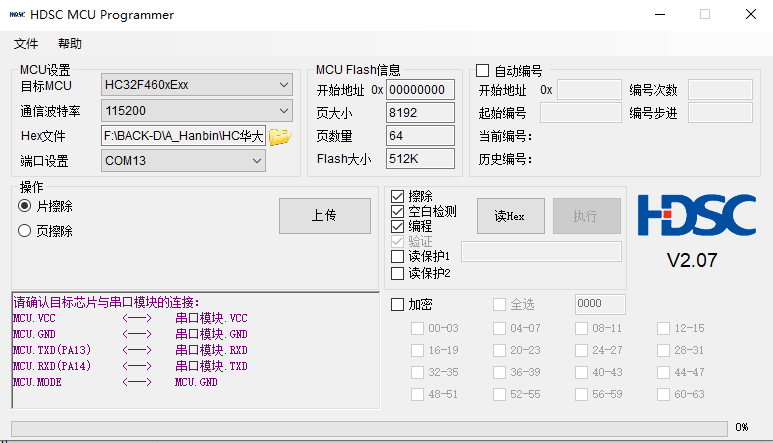Close the HDSC MCU Programmer window
773x443 pixels.
click(751, 14)
